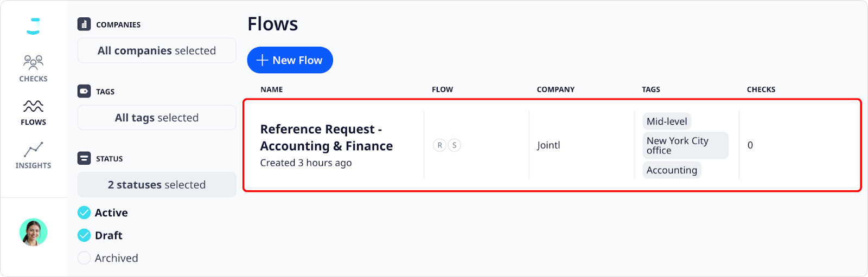Click the Companies building icon

pos(84,24)
